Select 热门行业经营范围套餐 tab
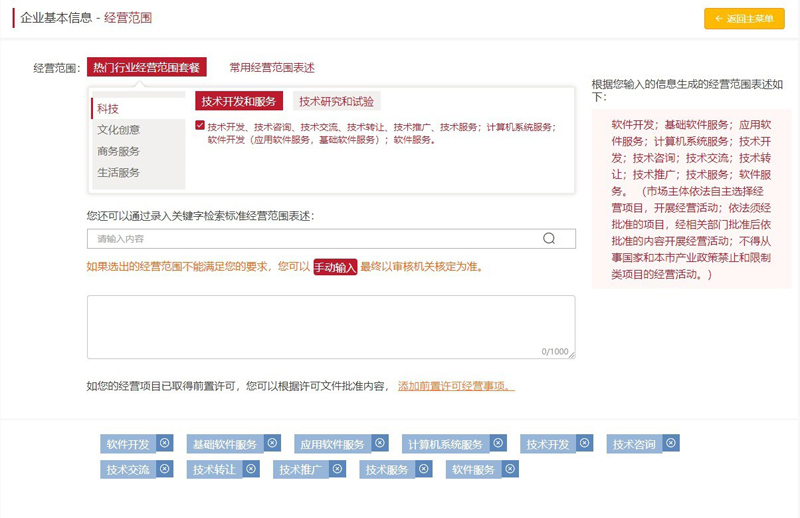This screenshot has height=518, width=800. (x=146, y=68)
